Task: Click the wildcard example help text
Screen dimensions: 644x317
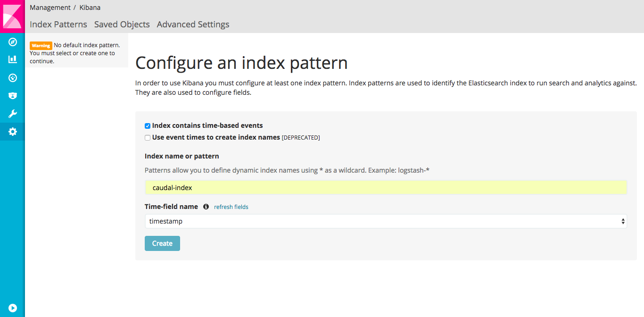Action: 287,170
